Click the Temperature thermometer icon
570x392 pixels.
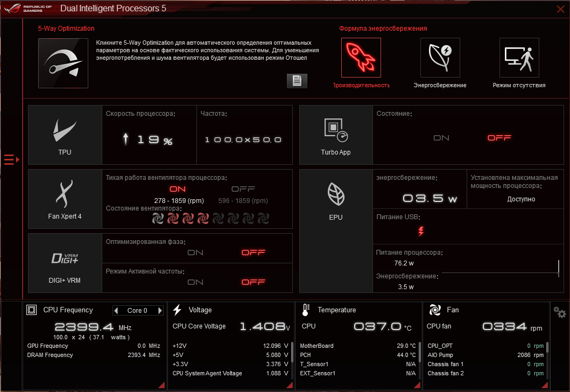point(305,310)
